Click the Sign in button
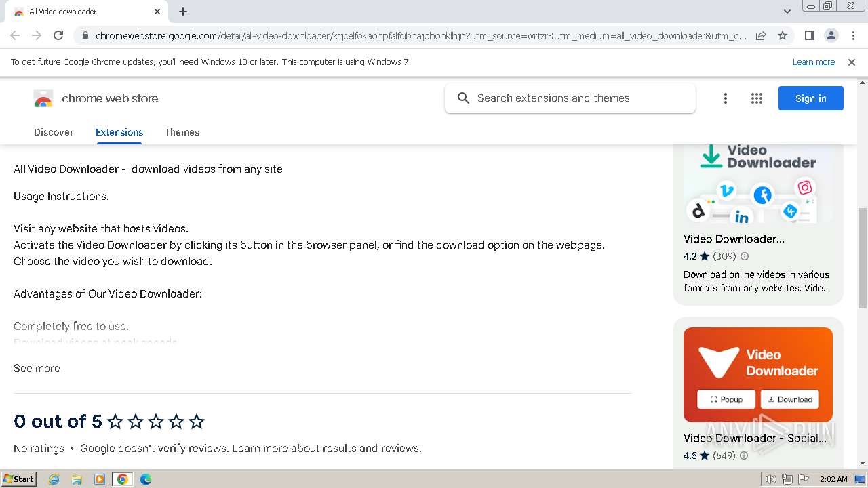 pyautogui.click(x=811, y=98)
